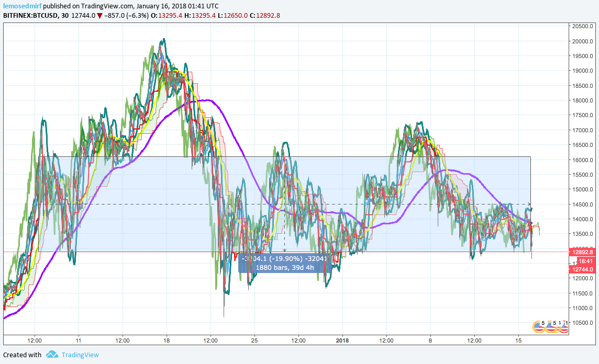Click the purple moving average peak near 18000
Screen dimensions: 599x364
[x=207, y=100]
